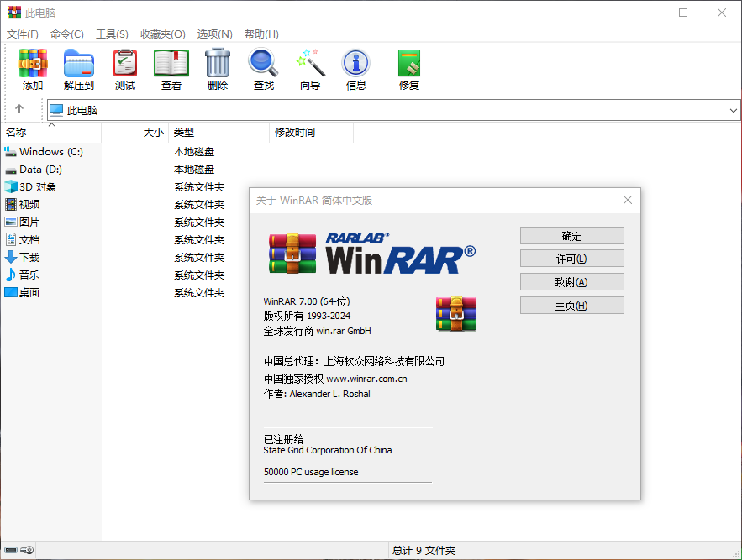Select the 图片 folder icon
742x560 pixels.
pyautogui.click(x=10, y=222)
